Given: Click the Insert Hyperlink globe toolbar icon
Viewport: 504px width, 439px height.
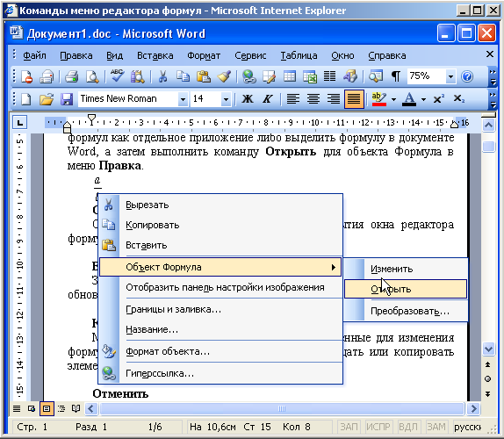Looking at the screenshot, I should (x=249, y=76).
